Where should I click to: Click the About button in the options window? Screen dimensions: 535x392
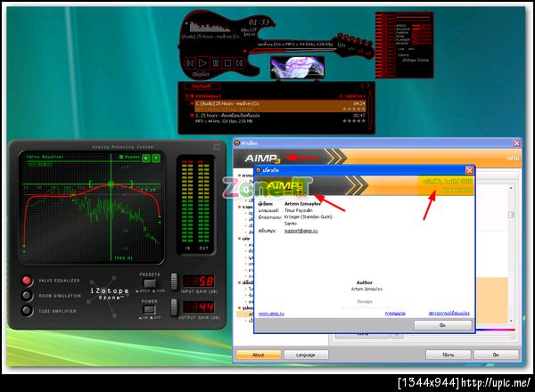click(259, 355)
